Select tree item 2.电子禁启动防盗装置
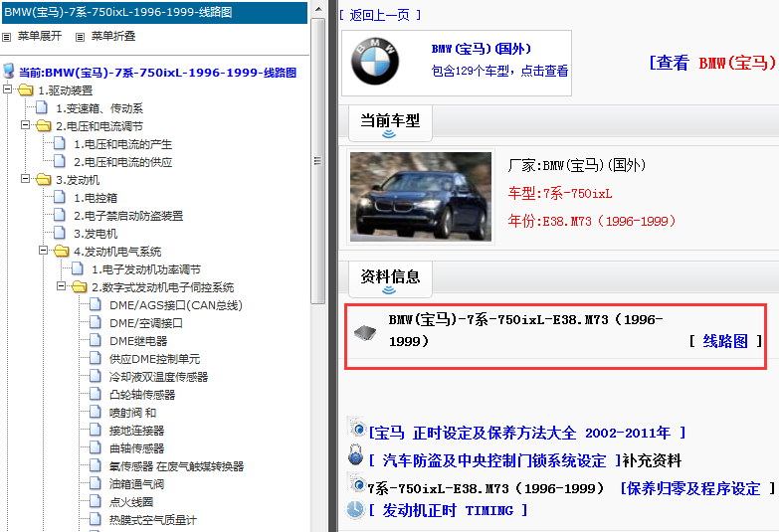The width and height of the screenshot is (779, 532). pyautogui.click(x=128, y=216)
